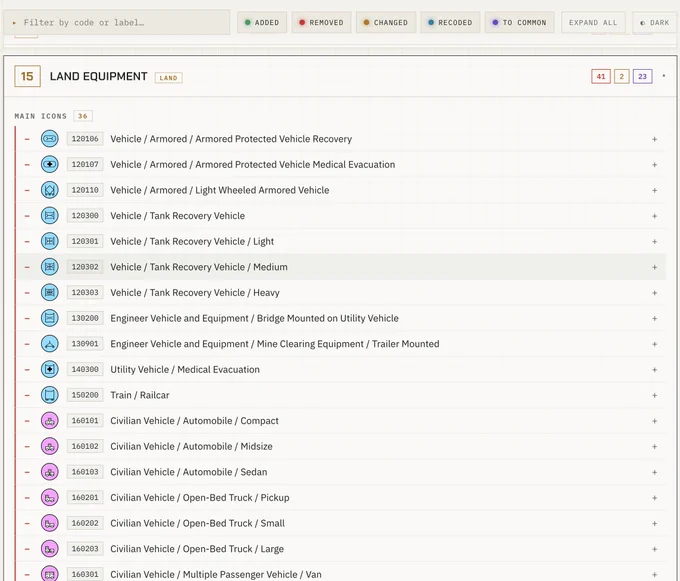This screenshot has width=680, height=581.
Task: Click the Armored Protected Vehicle Recovery symbol icon
Action: pyautogui.click(x=49, y=139)
